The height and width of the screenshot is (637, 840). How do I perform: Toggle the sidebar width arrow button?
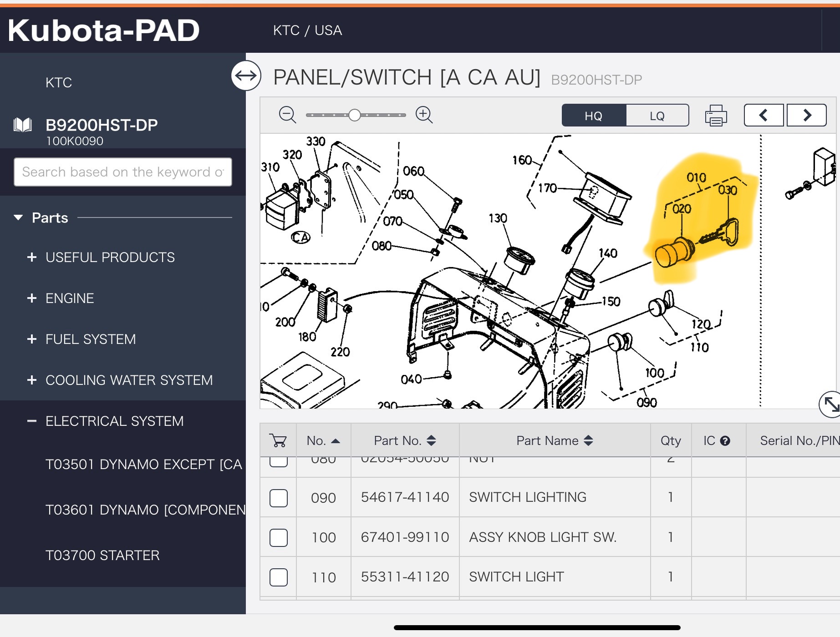click(x=246, y=76)
